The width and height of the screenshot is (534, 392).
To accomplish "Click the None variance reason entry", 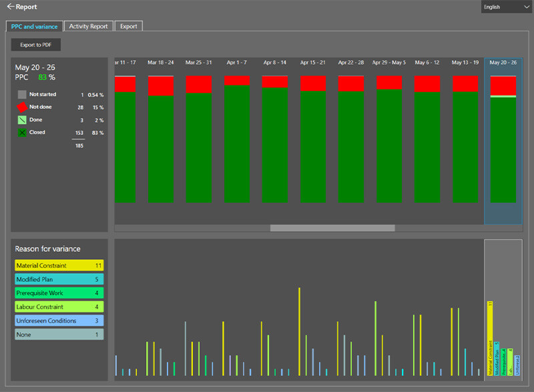I will pos(59,335).
